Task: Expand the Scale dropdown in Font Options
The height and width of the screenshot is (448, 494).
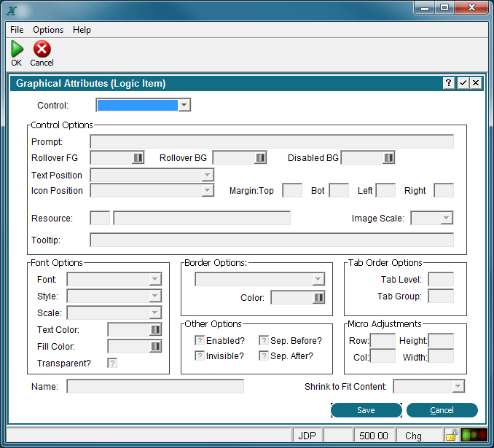Action: (155, 313)
